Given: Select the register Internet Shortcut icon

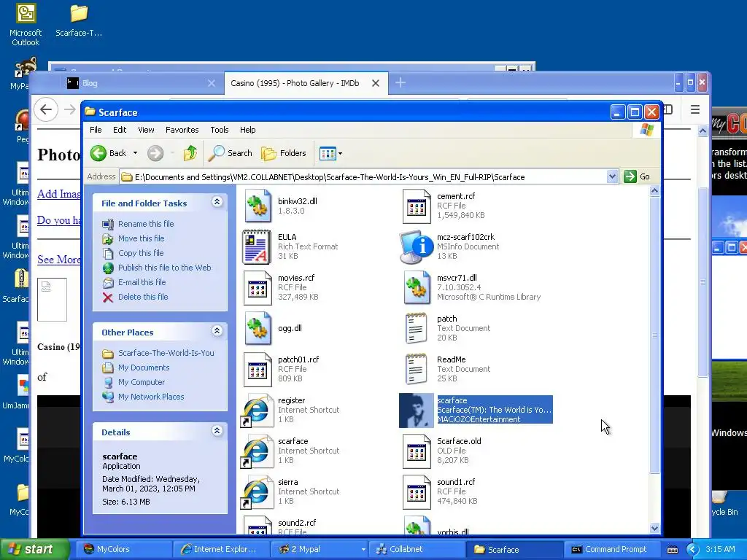Looking at the screenshot, I should pyautogui.click(x=256, y=410).
